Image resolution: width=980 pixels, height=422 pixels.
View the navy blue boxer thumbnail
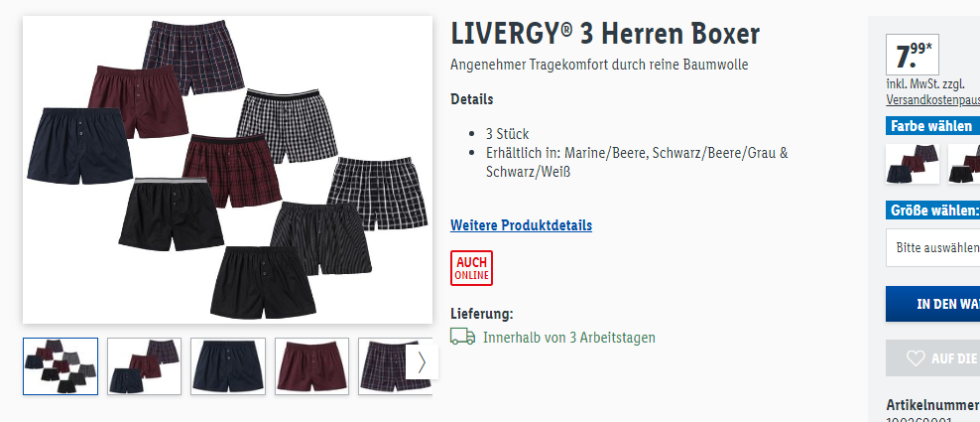coord(228,366)
